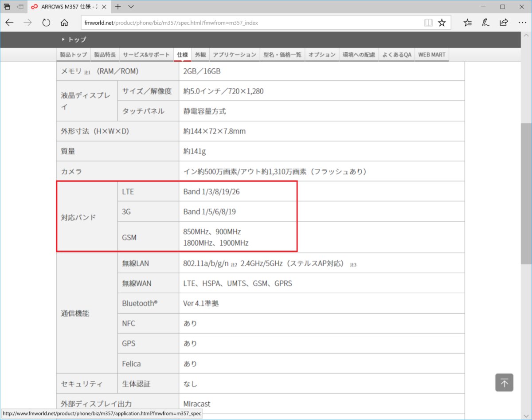532x420 pixels.
Task: Click the browser back arrow
Action: [9, 23]
